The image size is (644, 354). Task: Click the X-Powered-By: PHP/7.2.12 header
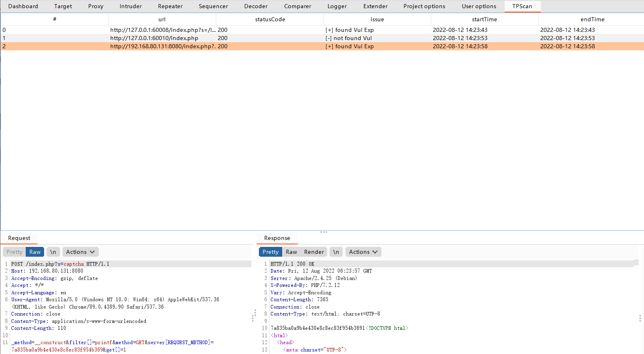click(305, 285)
